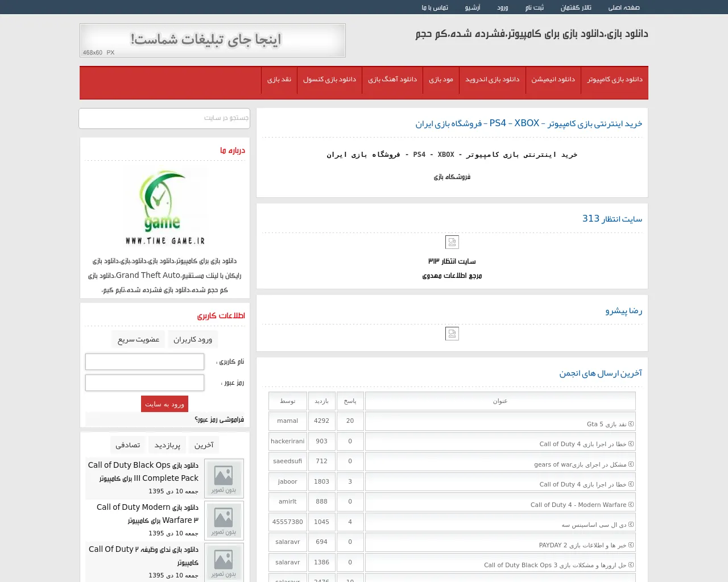The height and width of the screenshot is (582, 728).
Task: Open دانلود بازی ندای وظیفه Call Of Duty 2 link
Action: 143,555
